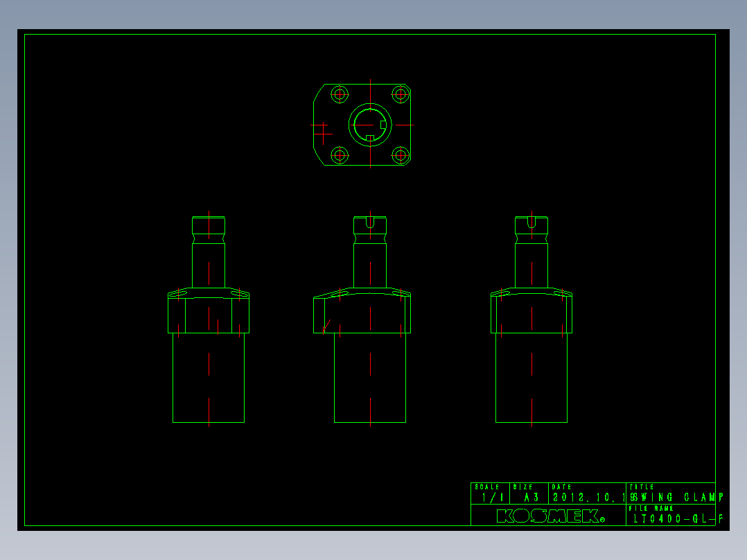Click the piston rod head of left view
This screenshot has height=560, width=747.
(x=209, y=225)
